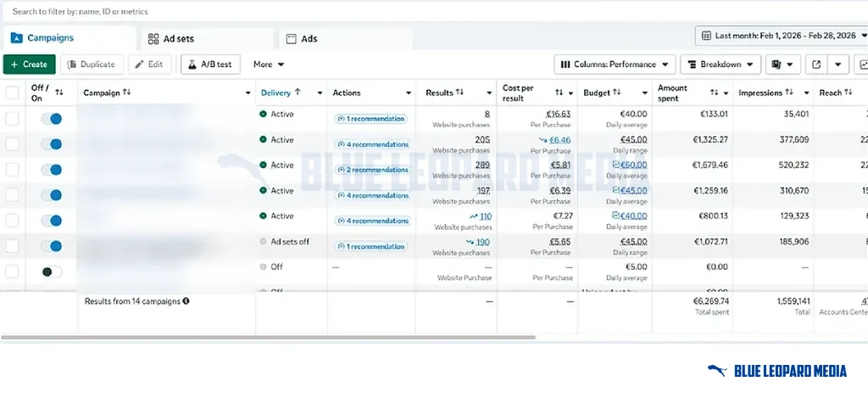Toggle off the 110 purchases campaign
This screenshot has height=398, width=868.
[52, 221]
